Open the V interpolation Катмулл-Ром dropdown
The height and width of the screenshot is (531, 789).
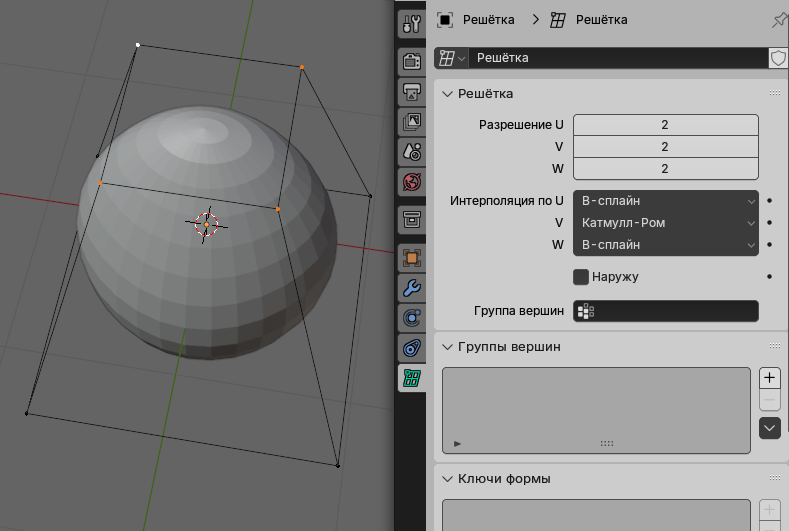pos(665,223)
